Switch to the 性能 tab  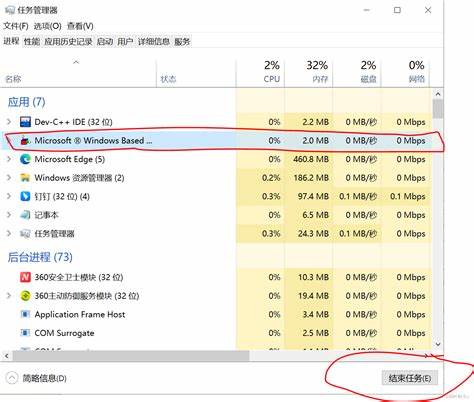pos(32,42)
